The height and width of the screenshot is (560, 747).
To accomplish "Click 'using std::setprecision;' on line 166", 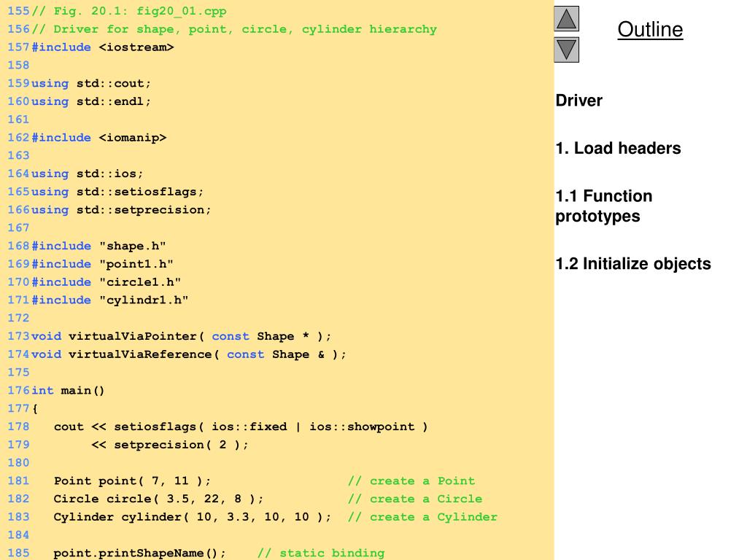I will pos(121,210).
